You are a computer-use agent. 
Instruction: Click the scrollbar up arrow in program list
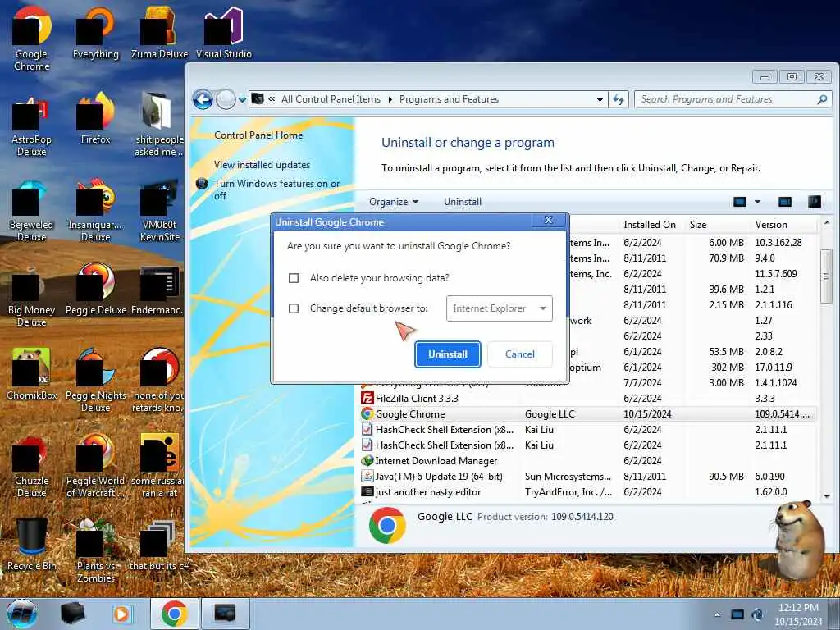tap(826, 222)
